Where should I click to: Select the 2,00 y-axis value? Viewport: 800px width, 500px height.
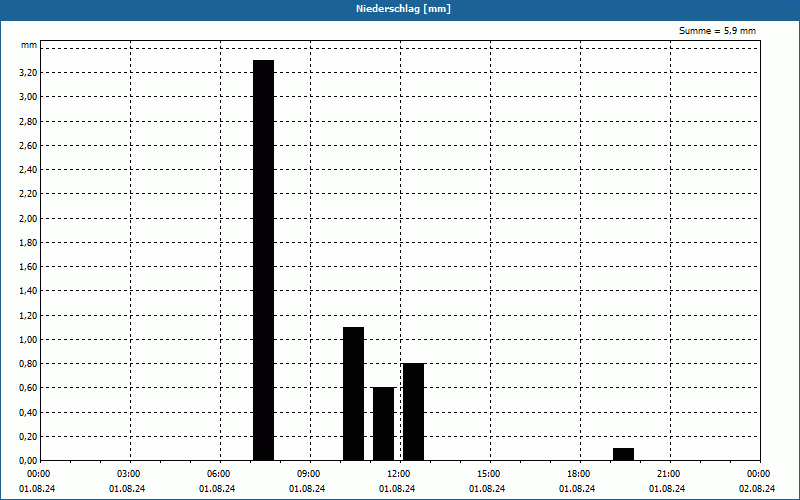pos(28,218)
